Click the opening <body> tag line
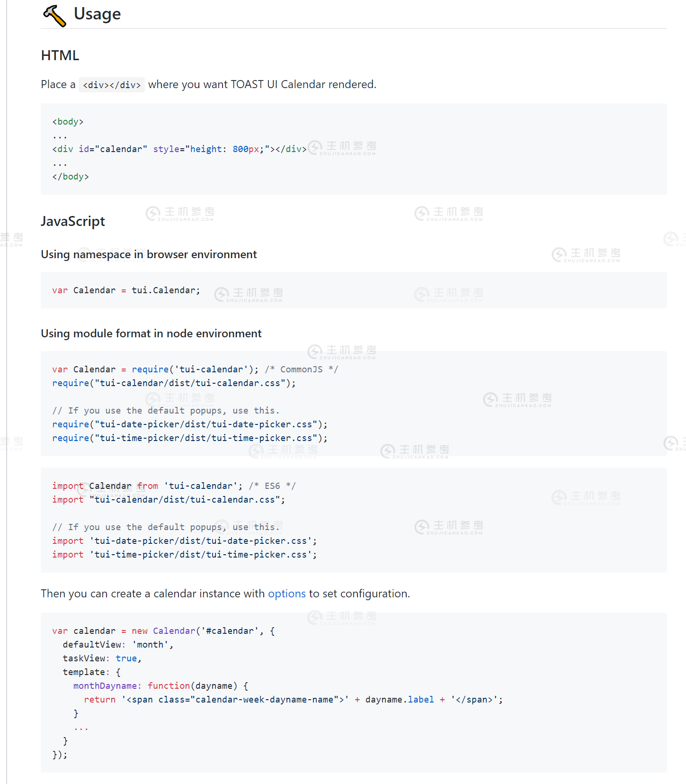Screen dimensions: 686x784 pyautogui.click(x=68, y=122)
